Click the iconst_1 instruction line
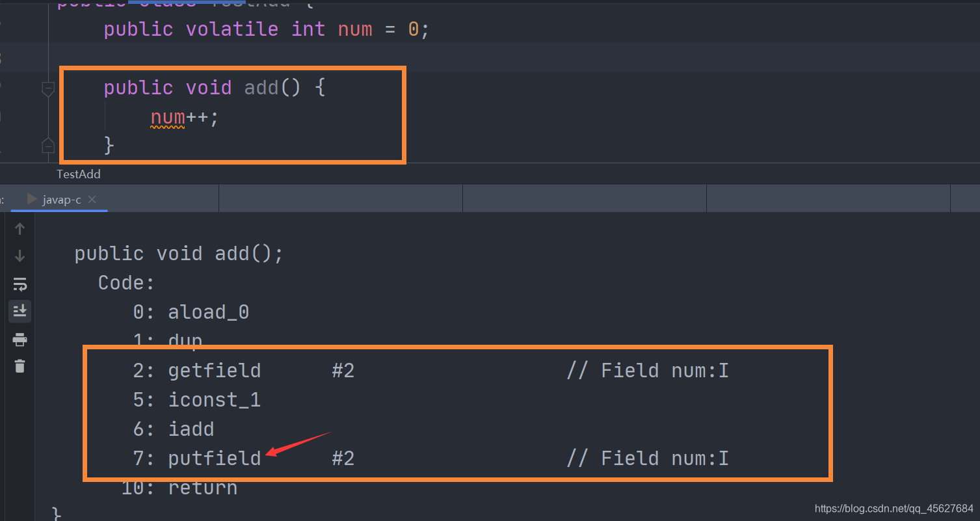This screenshot has width=980, height=521. click(196, 400)
